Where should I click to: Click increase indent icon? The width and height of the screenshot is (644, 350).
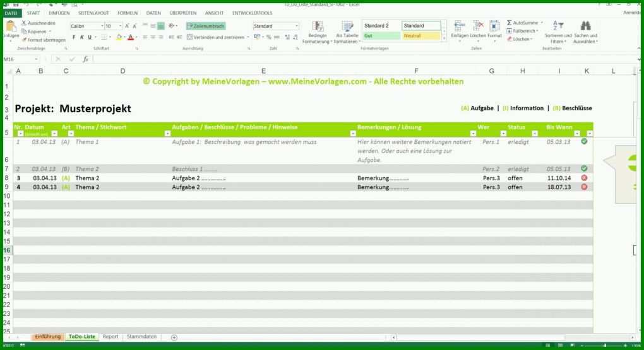click(179, 37)
